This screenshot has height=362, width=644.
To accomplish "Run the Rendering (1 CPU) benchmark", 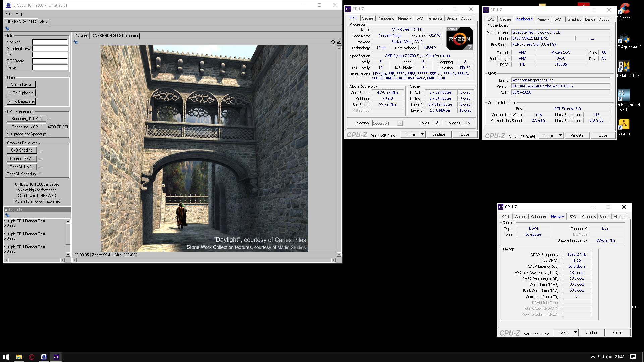I will coord(26,119).
